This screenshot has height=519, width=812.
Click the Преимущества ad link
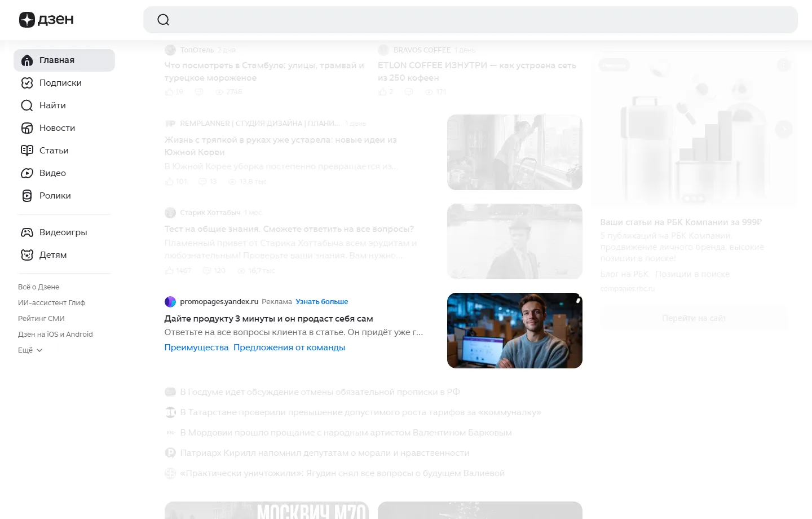tap(197, 348)
